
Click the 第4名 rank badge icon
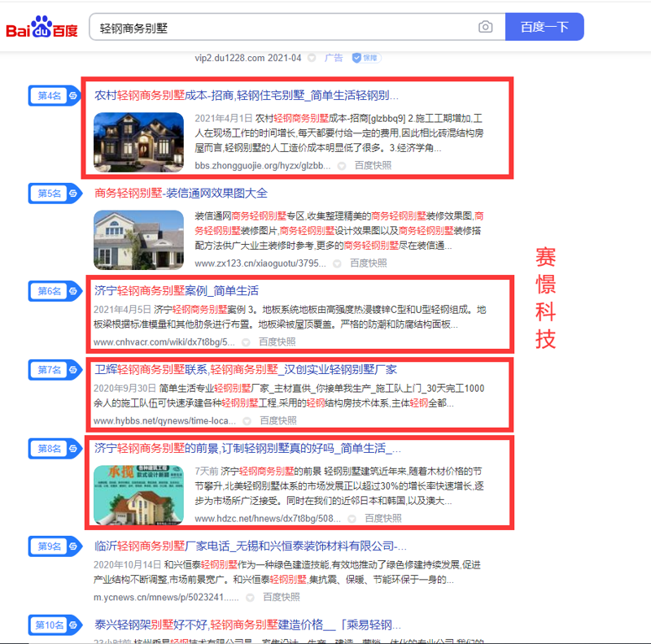coord(55,96)
